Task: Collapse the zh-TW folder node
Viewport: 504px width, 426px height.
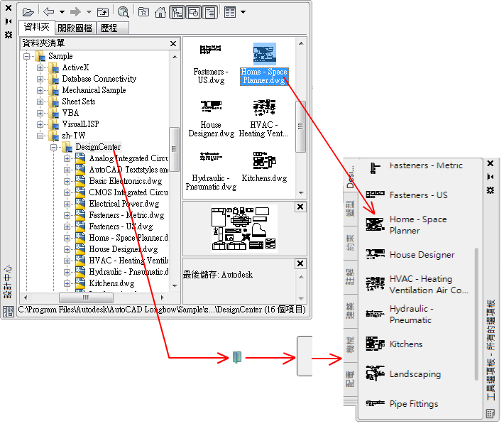Action: coord(40,136)
